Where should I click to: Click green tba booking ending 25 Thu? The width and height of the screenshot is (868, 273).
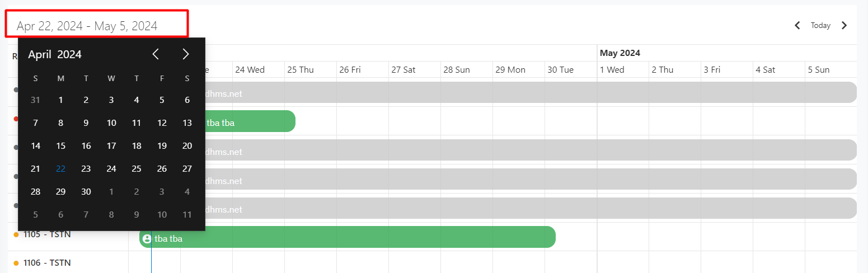pyautogui.click(x=252, y=121)
